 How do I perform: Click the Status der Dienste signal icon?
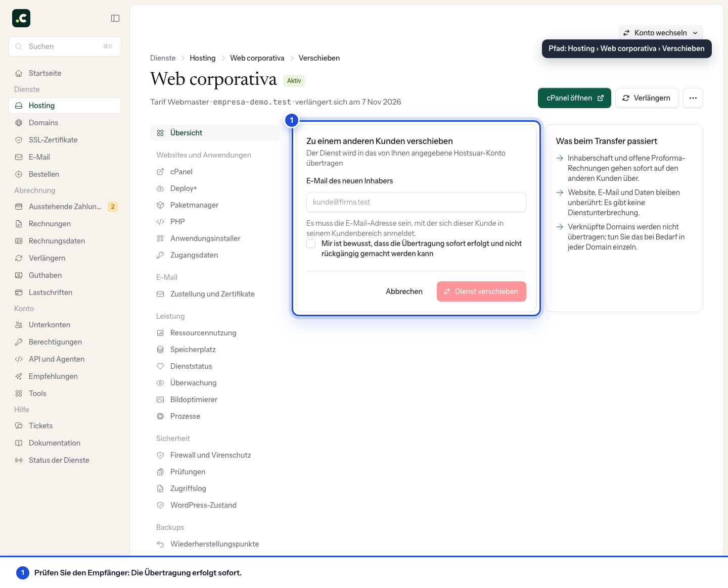(19, 460)
